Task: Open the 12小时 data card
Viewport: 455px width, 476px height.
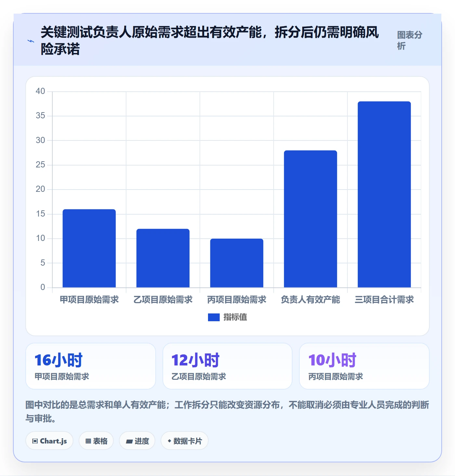Action: point(227,366)
